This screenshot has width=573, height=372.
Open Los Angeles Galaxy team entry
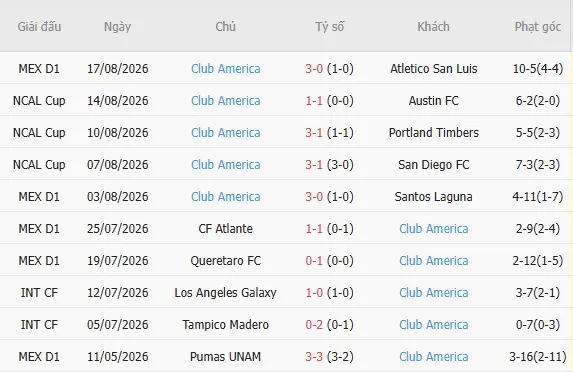pyautogui.click(x=225, y=293)
